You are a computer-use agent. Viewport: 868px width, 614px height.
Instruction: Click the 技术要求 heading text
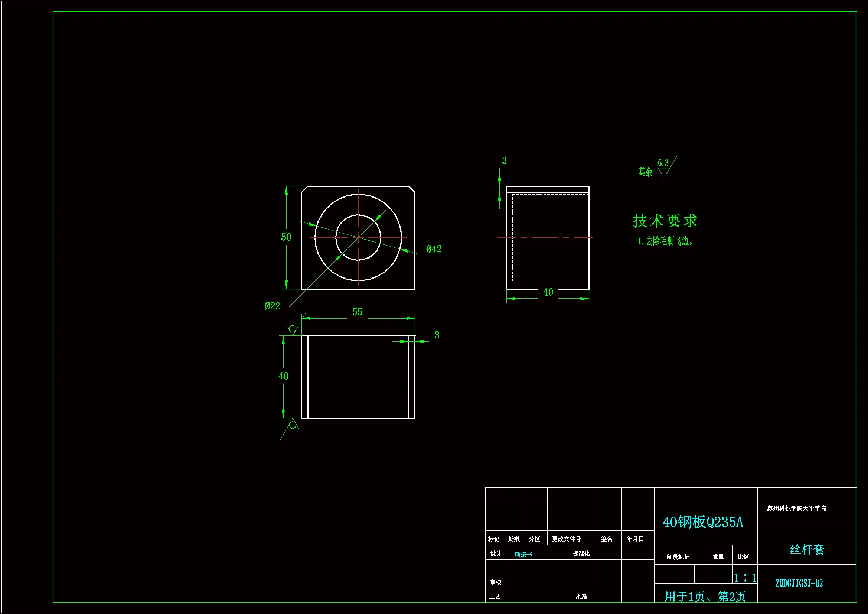click(665, 221)
